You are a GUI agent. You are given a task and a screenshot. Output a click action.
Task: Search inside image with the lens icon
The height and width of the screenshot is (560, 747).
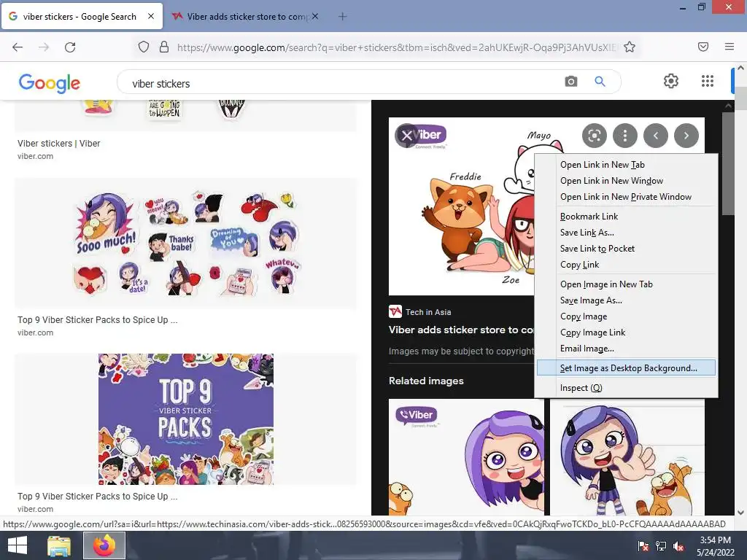594,136
